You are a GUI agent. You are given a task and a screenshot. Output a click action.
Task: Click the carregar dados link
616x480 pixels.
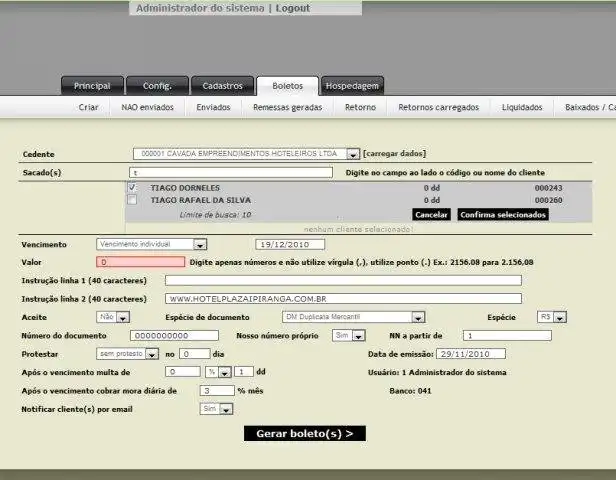point(394,154)
